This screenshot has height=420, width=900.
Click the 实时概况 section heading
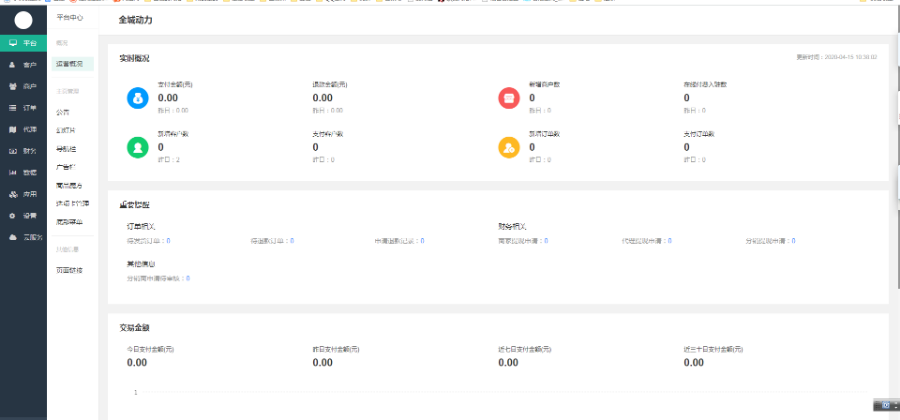(134, 59)
